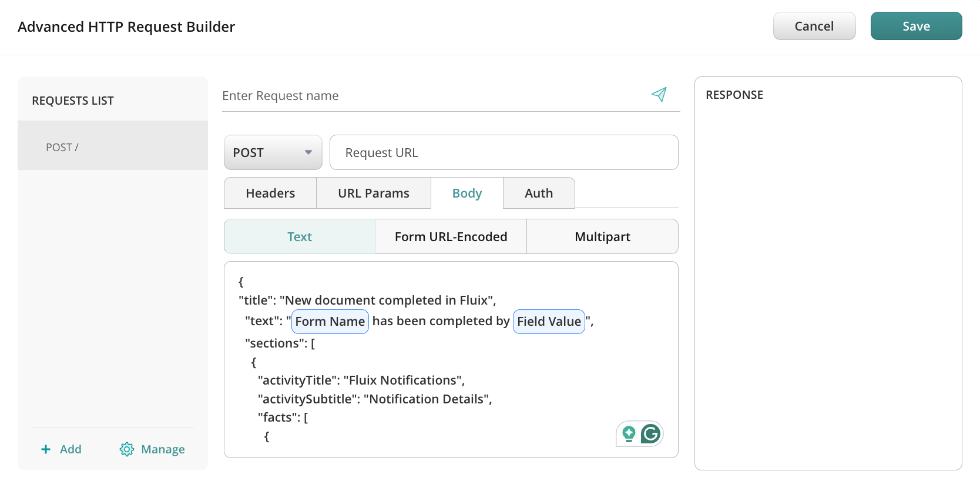Click the plus icon to add request
Screen dimensions: 980x481
46,449
